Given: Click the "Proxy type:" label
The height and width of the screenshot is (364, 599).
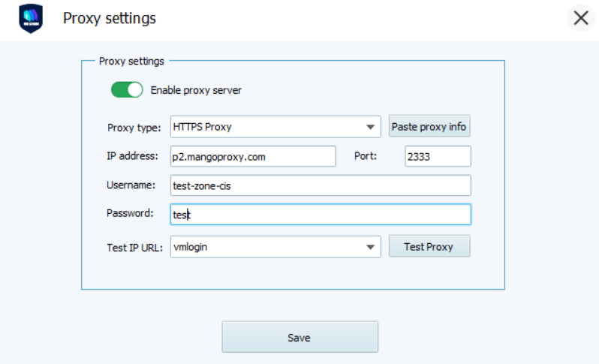Looking at the screenshot, I should (134, 128).
